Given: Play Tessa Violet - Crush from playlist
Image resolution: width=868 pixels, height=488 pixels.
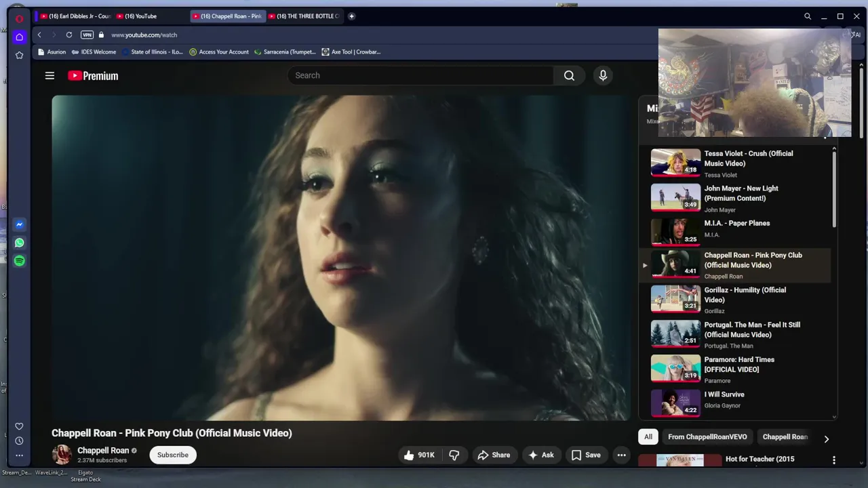Looking at the screenshot, I should click(x=736, y=163).
